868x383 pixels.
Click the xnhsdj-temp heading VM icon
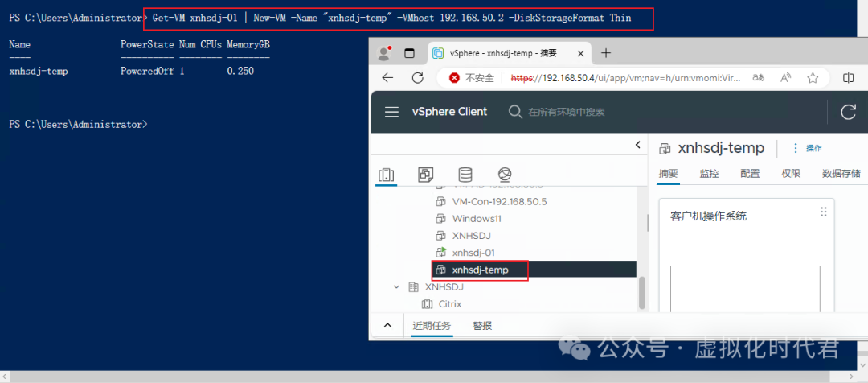665,148
